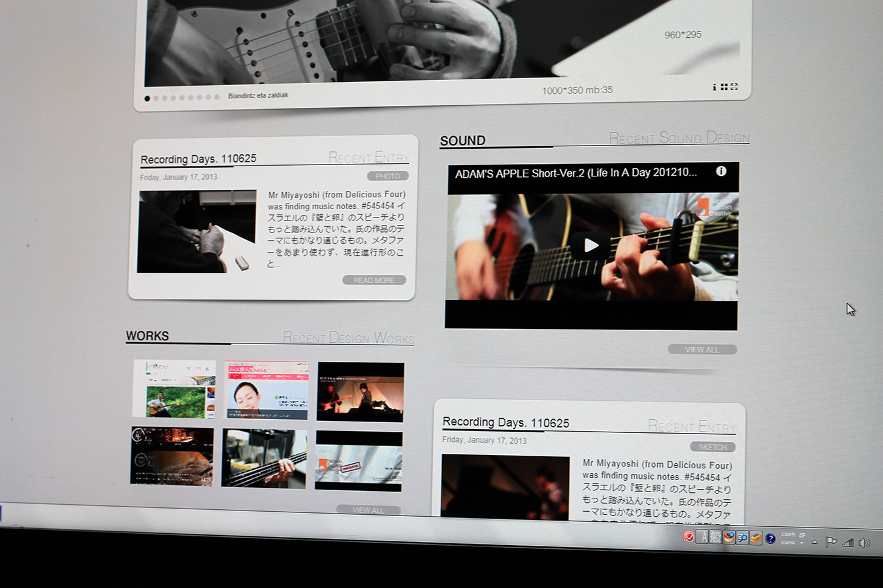Open language bar options dropdown arrow
Screen dimensions: 883x588
802,543
